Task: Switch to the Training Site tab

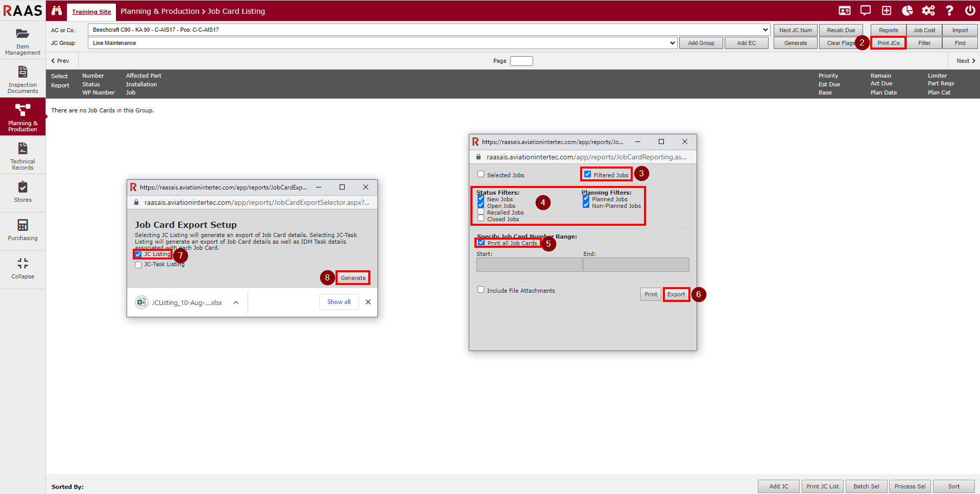Action: (x=91, y=12)
